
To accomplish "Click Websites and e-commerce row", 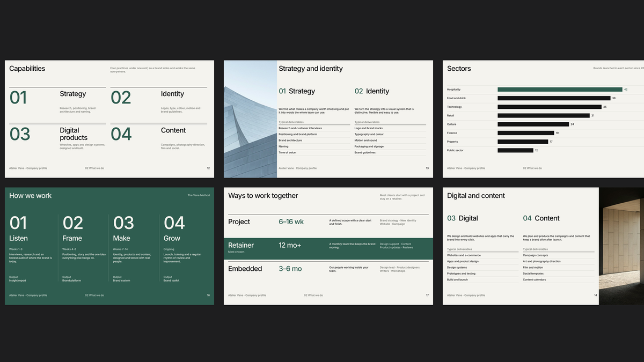I will tap(483, 255).
